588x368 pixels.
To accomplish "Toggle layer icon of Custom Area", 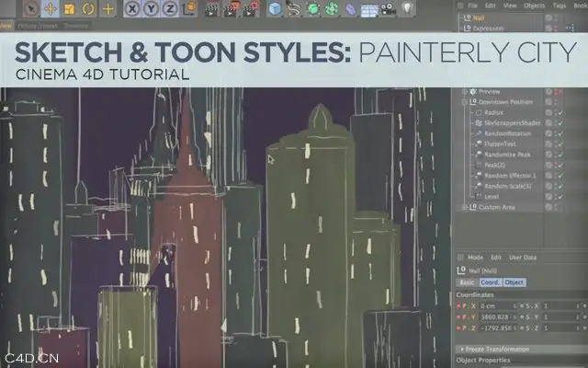I will pyautogui.click(x=548, y=207).
